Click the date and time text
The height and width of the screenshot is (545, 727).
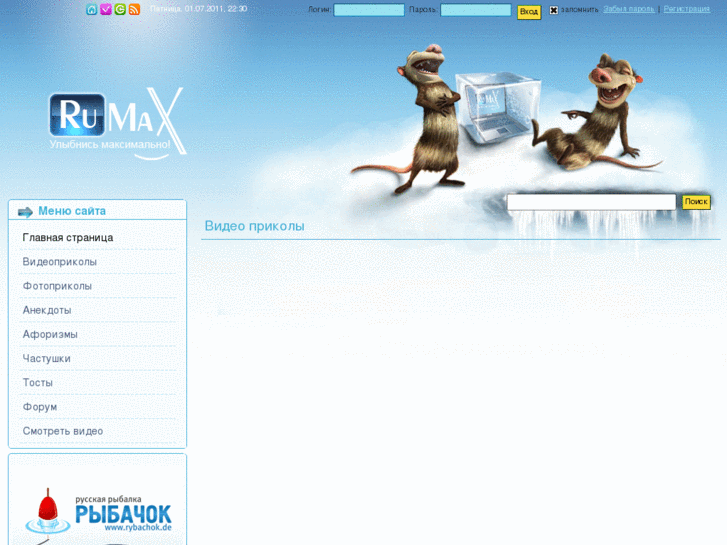tap(198, 9)
